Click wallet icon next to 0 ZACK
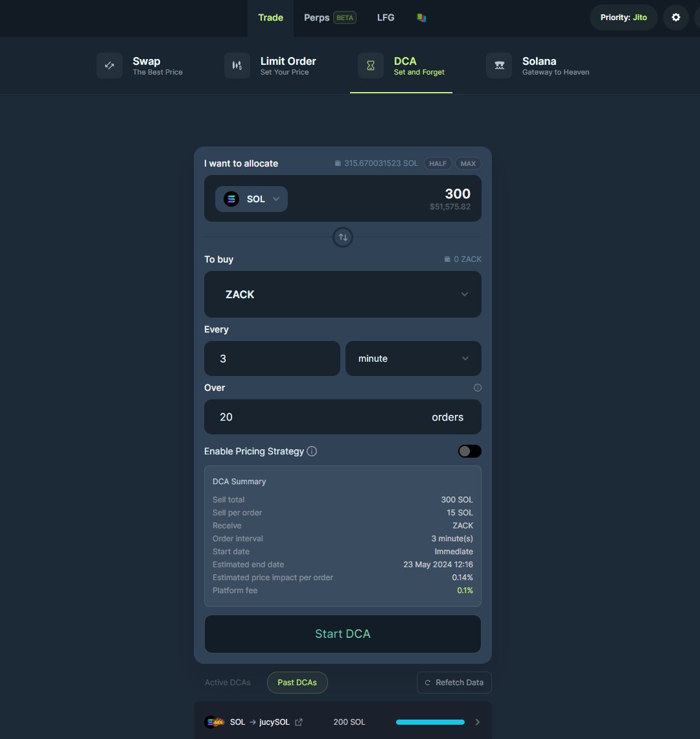 (447, 259)
